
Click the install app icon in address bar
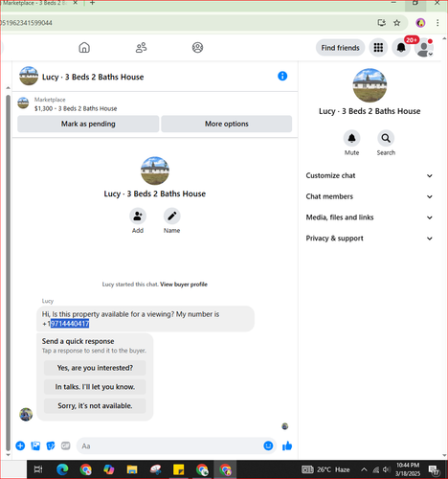click(x=382, y=23)
